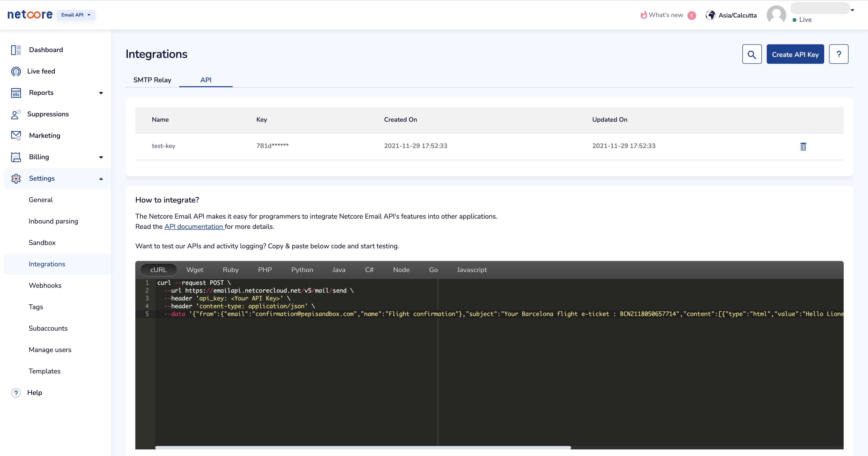Expand the Billing submenu arrow
Image resolution: width=868 pixels, height=456 pixels.
point(101,157)
